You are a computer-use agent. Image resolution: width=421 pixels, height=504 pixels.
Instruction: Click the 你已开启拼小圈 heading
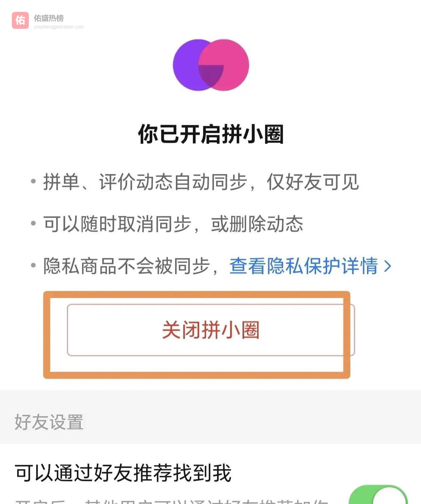[210, 134]
